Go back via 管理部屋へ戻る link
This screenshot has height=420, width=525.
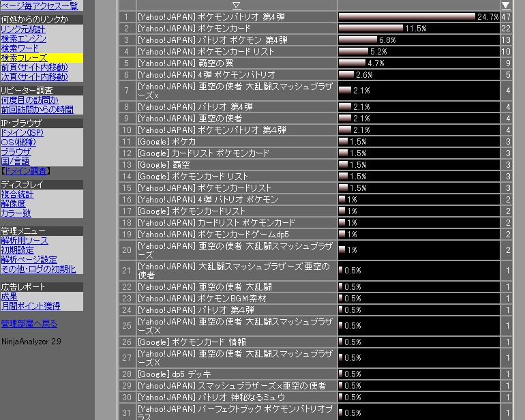point(29,324)
